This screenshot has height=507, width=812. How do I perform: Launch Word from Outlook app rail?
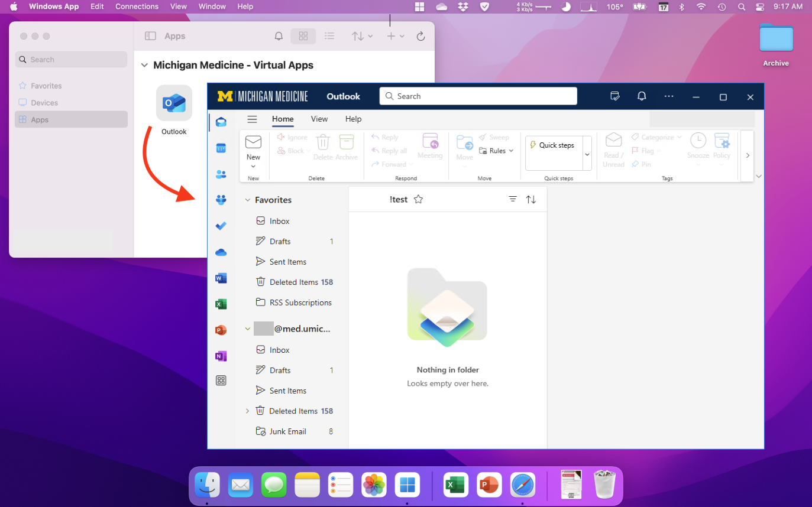[221, 278]
